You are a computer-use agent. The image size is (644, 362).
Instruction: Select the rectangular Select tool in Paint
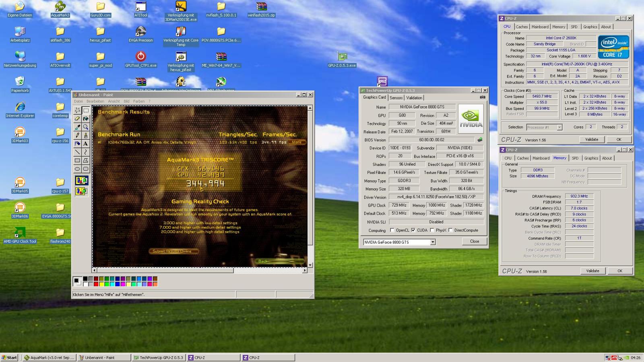[x=86, y=110]
